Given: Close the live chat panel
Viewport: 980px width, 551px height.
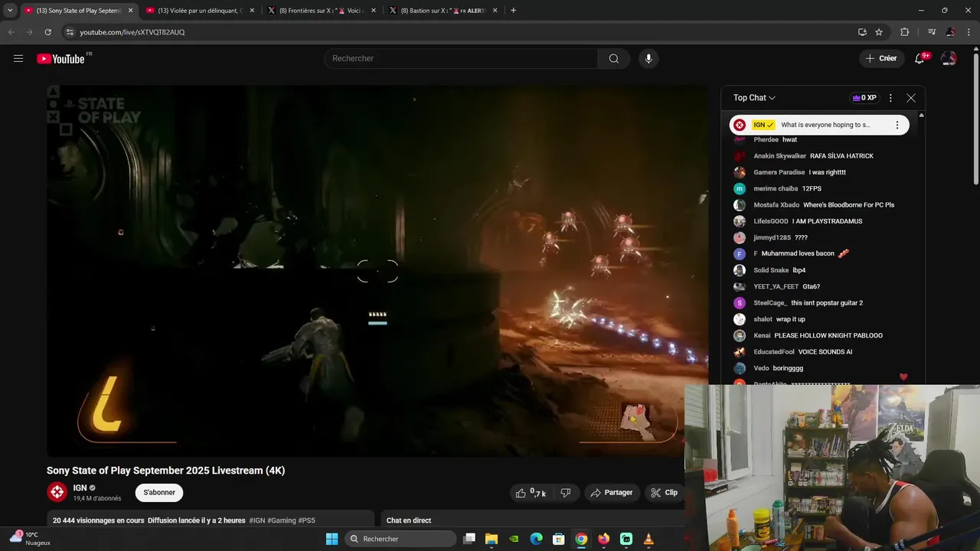Looking at the screenshot, I should pos(910,98).
